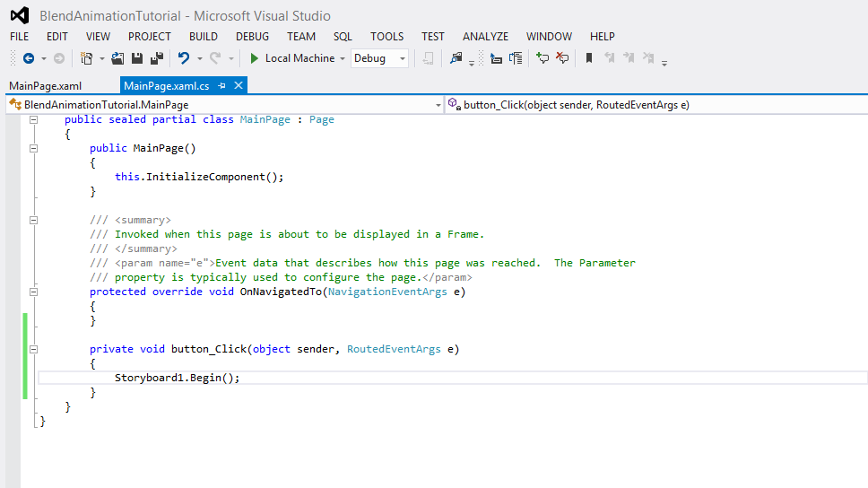The width and height of the screenshot is (868, 488).
Task: Click the Local Machine start button label
Action: (x=300, y=58)
